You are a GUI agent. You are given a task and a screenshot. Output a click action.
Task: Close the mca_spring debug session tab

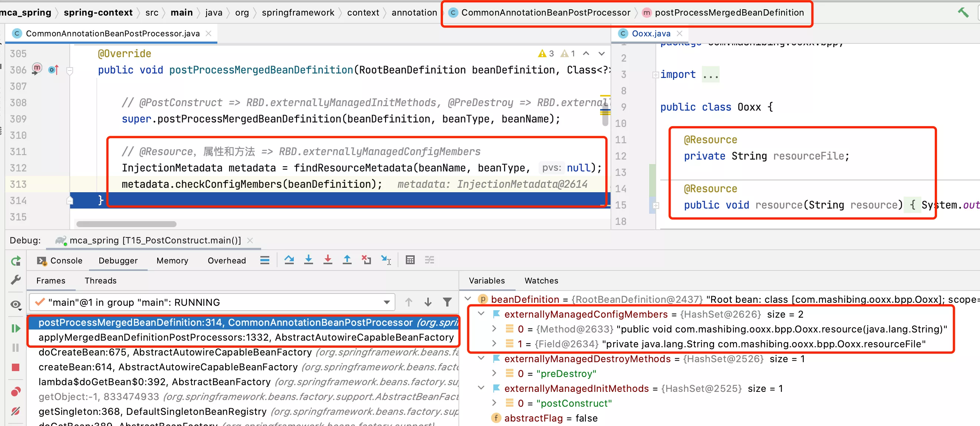tap(250, 240)
